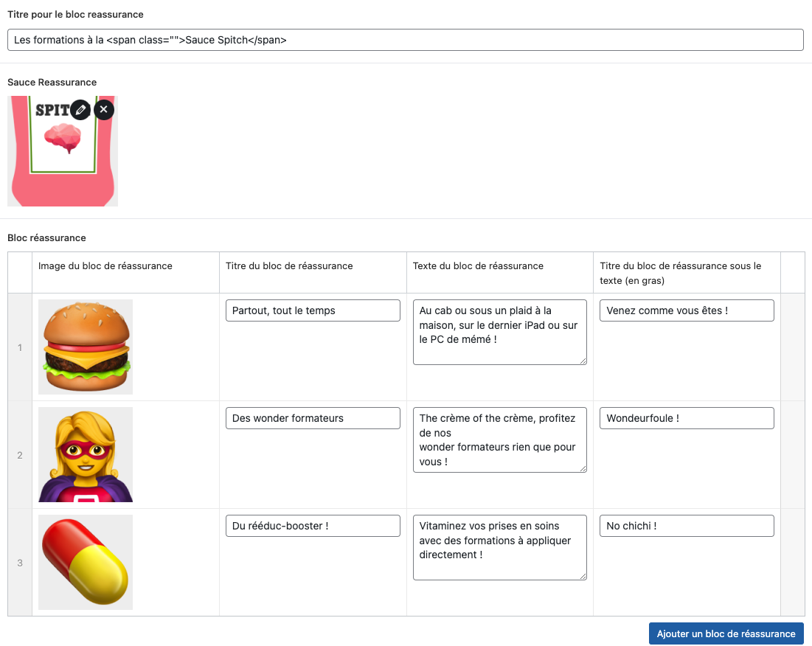Select the hamburger image in row 1
812x646 pixels.
coord(86,347)
